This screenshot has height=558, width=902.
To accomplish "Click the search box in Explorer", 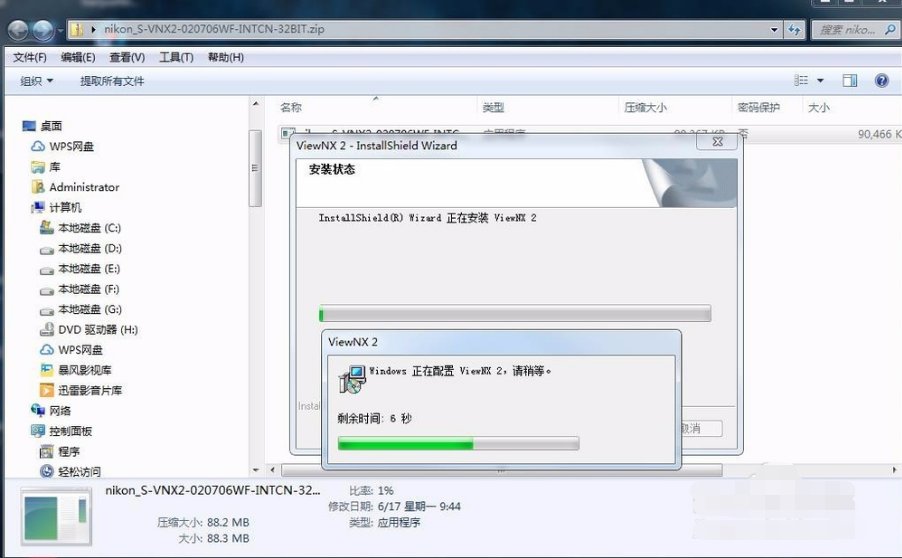I will [854, 29].
